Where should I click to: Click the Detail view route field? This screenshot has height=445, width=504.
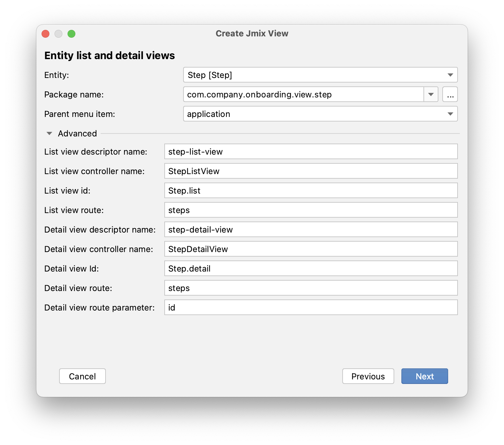click(311, 288)
